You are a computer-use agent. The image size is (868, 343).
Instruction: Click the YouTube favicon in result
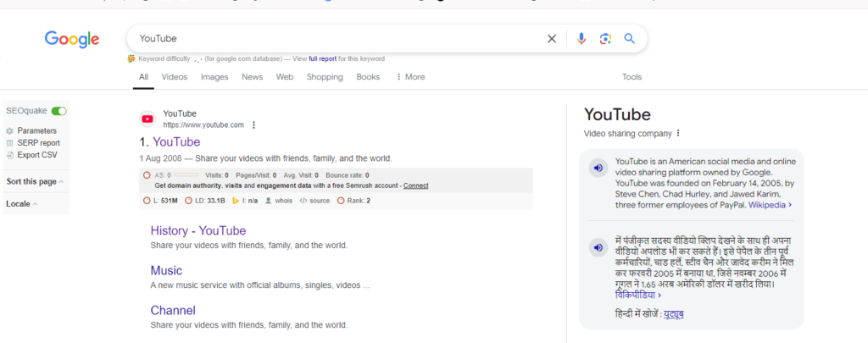[x=147, y=119]
